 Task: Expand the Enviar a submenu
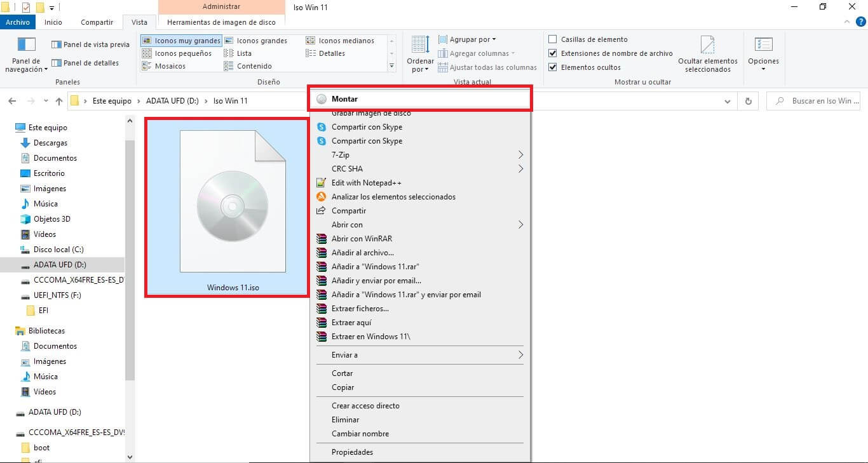coord(520,355)
